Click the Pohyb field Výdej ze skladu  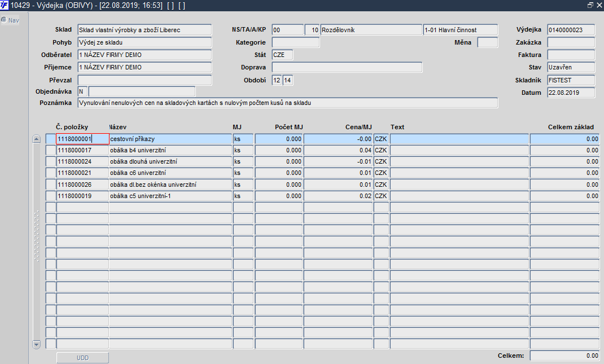coord(145,42)
